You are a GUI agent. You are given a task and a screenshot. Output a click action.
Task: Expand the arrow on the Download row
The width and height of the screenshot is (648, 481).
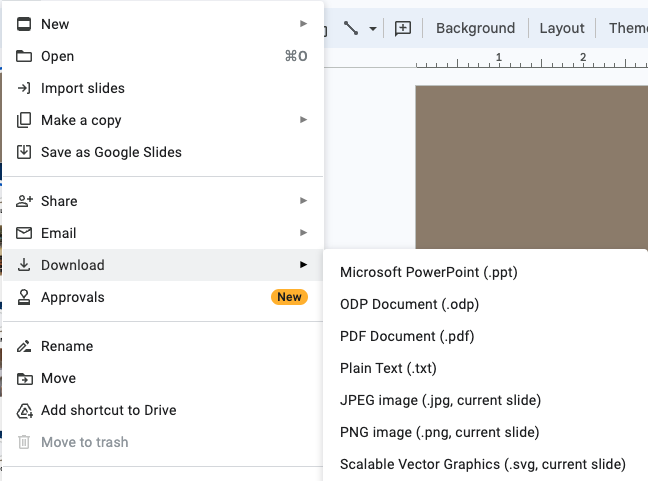point(303,264)
